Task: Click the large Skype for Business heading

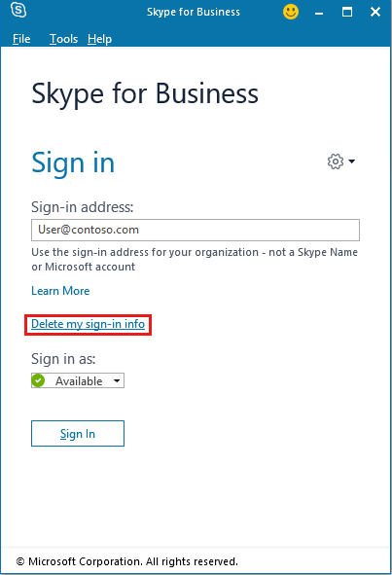Action: coord(145,94)
